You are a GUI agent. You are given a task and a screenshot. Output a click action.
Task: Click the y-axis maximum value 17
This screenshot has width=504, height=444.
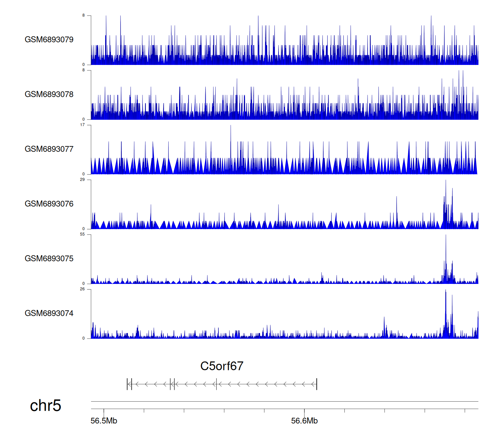click(82, 125)
